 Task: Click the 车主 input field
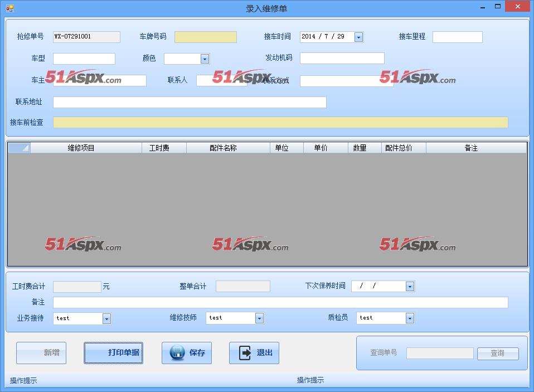tap(100, 80)
